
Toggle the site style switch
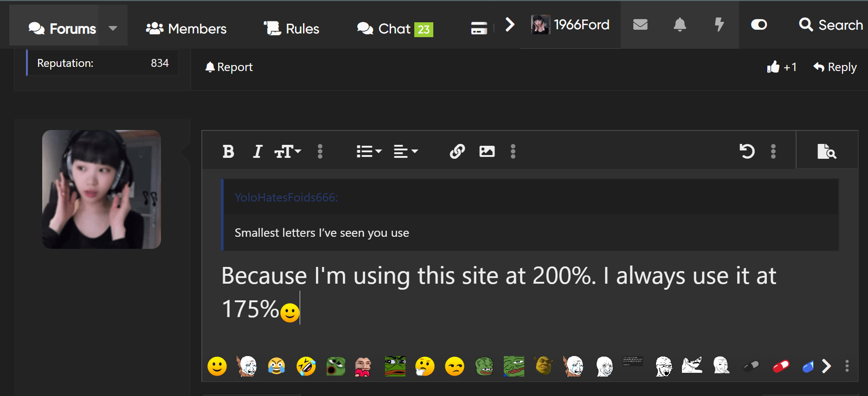click(759, 25)
